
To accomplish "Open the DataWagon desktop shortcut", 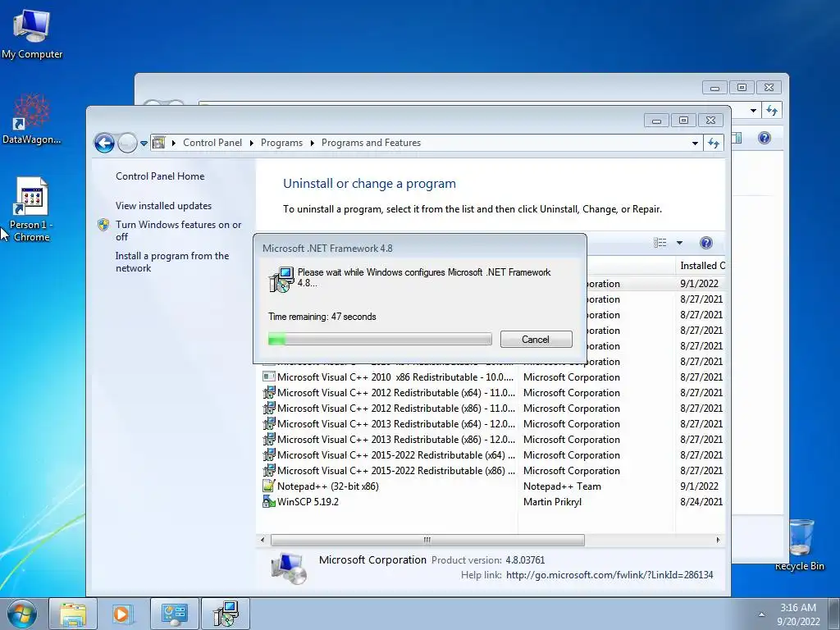I will click(32, 118).
